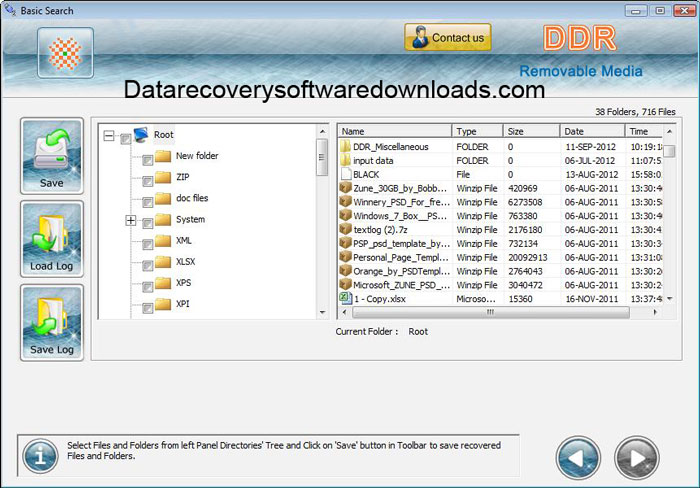
Task: Minimize the Basic Search window
Action: [x=637, y=10]
